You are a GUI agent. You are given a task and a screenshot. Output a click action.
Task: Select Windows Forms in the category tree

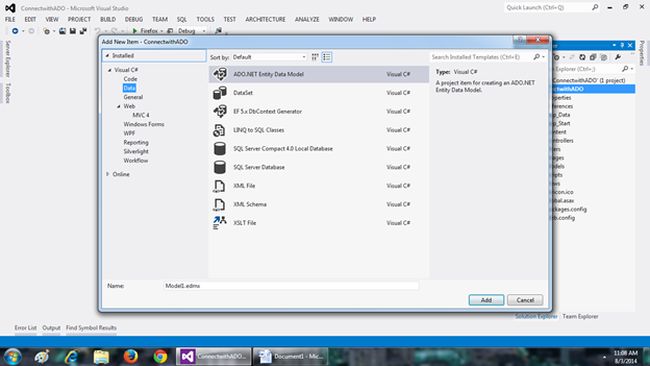[x=144, y=124]
